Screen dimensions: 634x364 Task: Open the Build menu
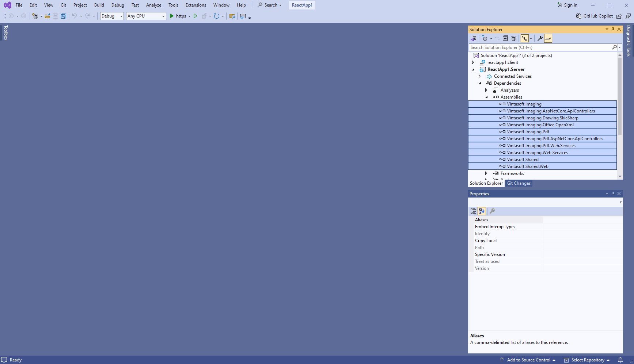[x=99, y=5]
